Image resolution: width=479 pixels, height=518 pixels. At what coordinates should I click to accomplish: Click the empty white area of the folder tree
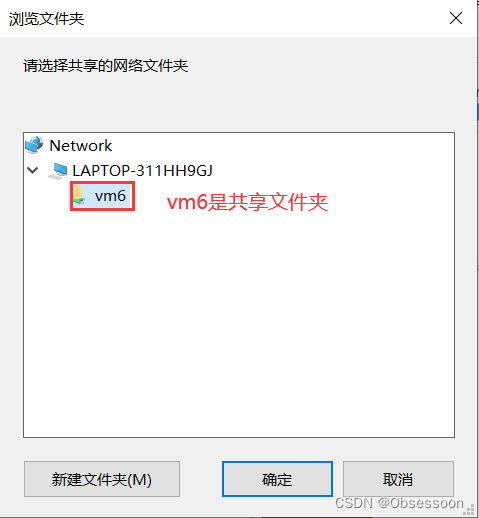tap(239, 317)
